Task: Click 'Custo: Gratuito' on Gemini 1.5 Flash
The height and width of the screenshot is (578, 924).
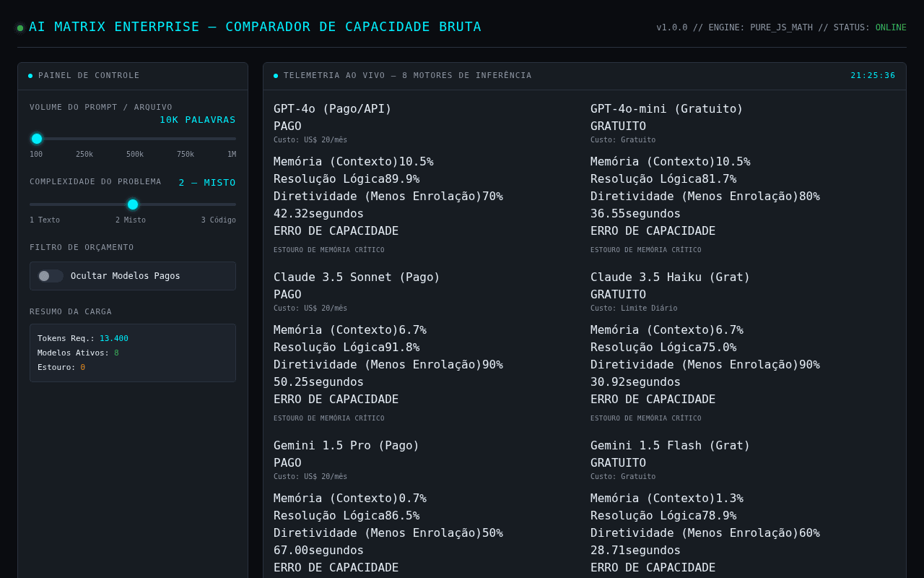Action: coord(623,477)
